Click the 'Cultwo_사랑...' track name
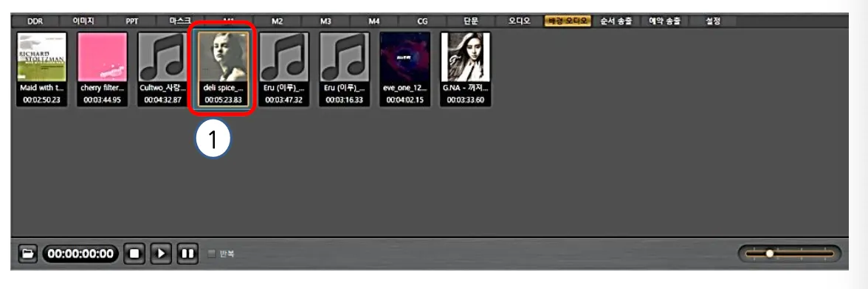The width and height of the screenshot is (868, 289). coord(162,88)
